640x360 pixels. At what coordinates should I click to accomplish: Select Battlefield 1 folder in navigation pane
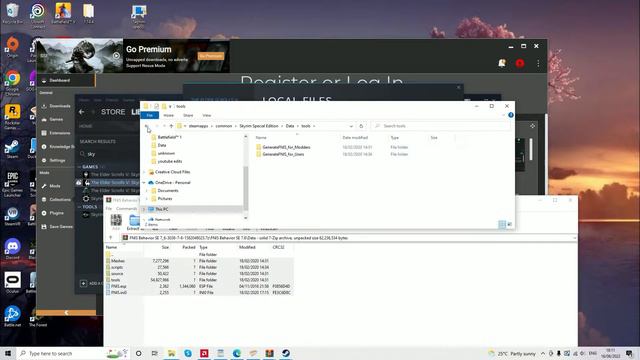click(x=166, y=138)
